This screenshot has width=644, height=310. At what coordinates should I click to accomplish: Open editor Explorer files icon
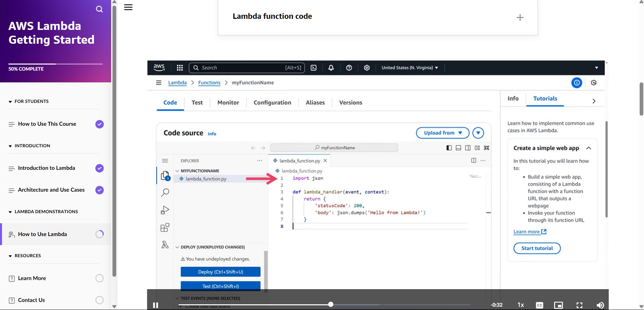165,176
